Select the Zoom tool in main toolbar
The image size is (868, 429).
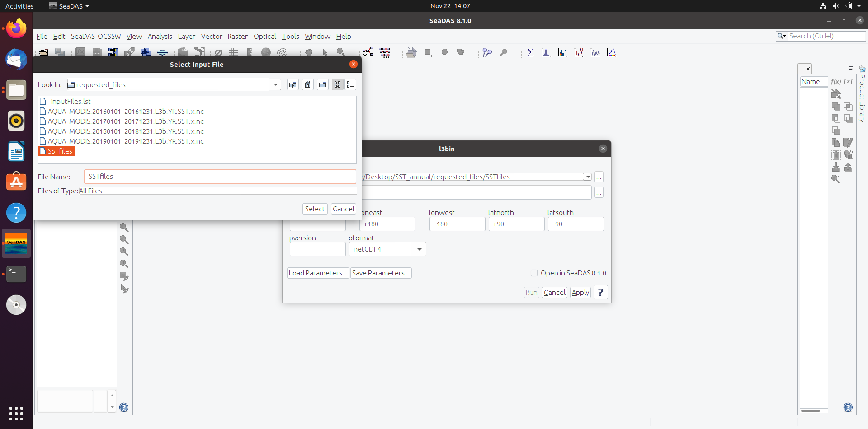point(340,52)
